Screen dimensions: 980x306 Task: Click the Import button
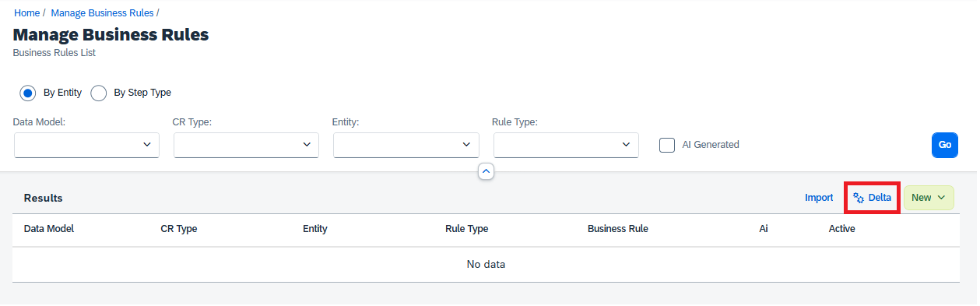click(x=819, y=198)
